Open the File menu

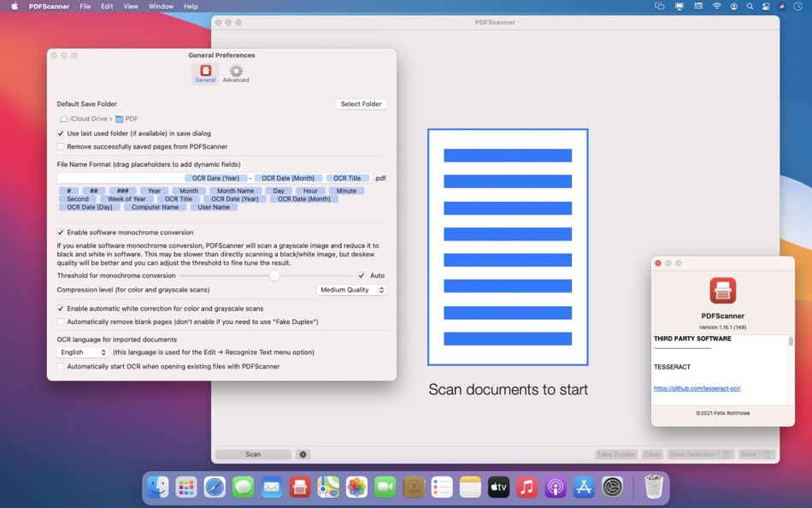click(x=85, y=6)
